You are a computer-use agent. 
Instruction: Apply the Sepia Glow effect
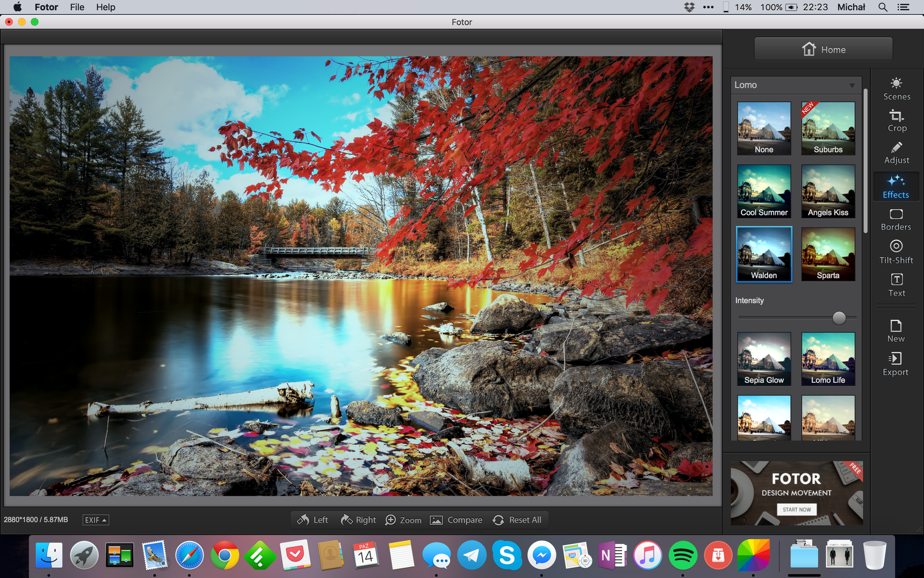pos(764,359)
